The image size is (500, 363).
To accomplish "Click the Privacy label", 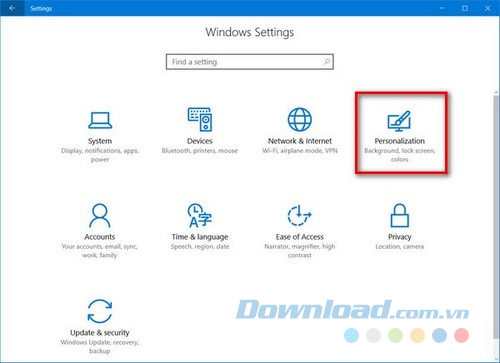I will (400, 237).
